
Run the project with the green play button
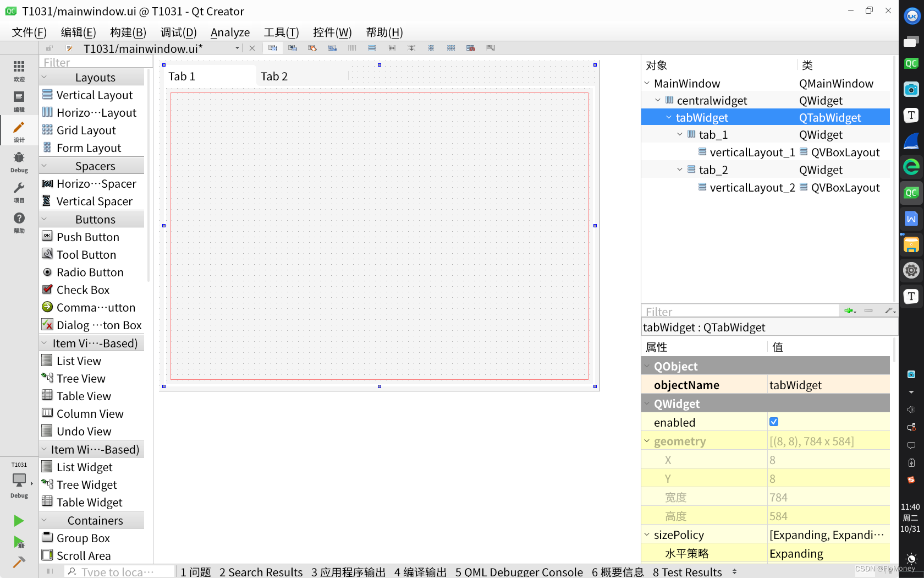pos(18,520)
